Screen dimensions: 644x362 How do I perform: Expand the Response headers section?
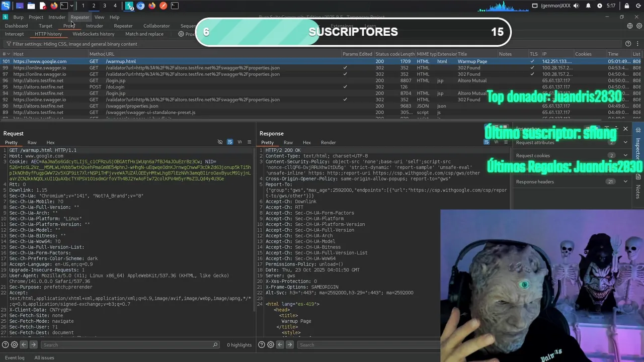pos(572,182)
